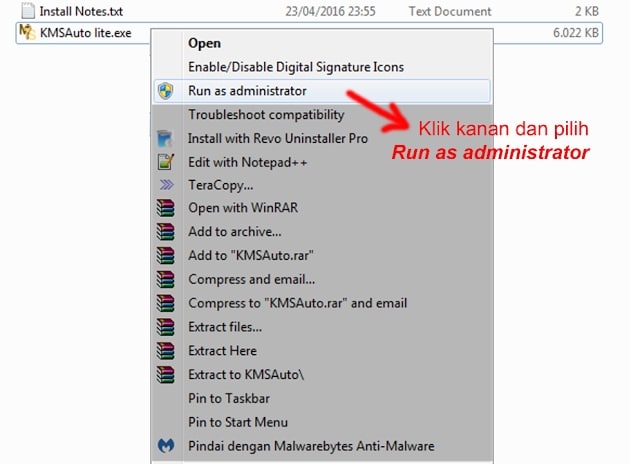Choose Run as administrator
630x464 pixels.
[x=322, y=91]
